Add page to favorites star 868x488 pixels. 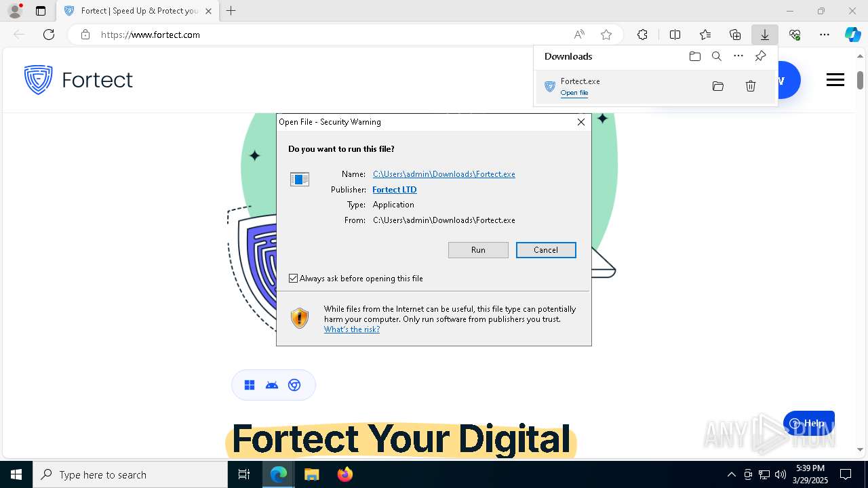click(x=606, y=35)
